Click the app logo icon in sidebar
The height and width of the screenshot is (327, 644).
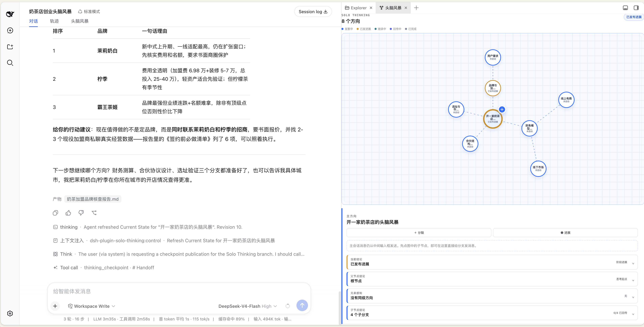click(x=10, y=14)
